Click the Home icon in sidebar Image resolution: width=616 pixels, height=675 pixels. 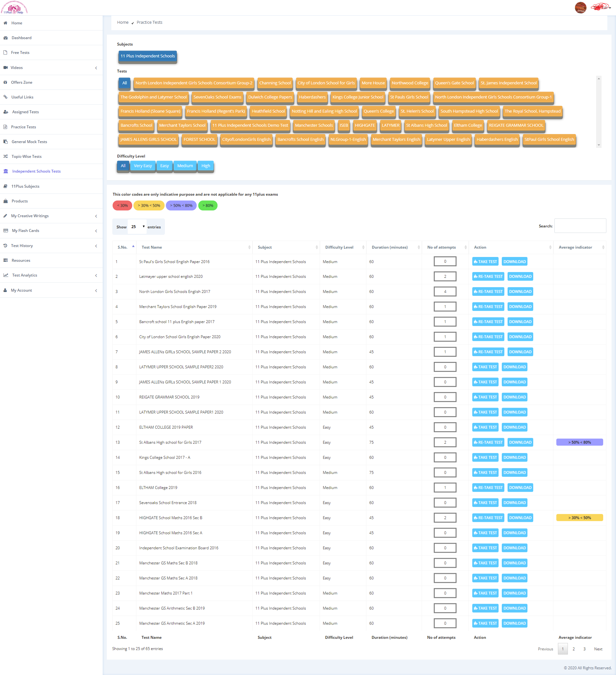click(x=5, y=23)
